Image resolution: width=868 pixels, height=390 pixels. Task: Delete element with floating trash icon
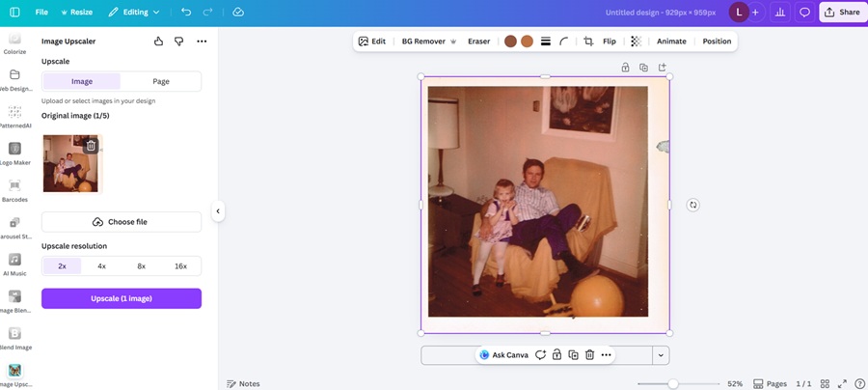[x=589, y=355]
